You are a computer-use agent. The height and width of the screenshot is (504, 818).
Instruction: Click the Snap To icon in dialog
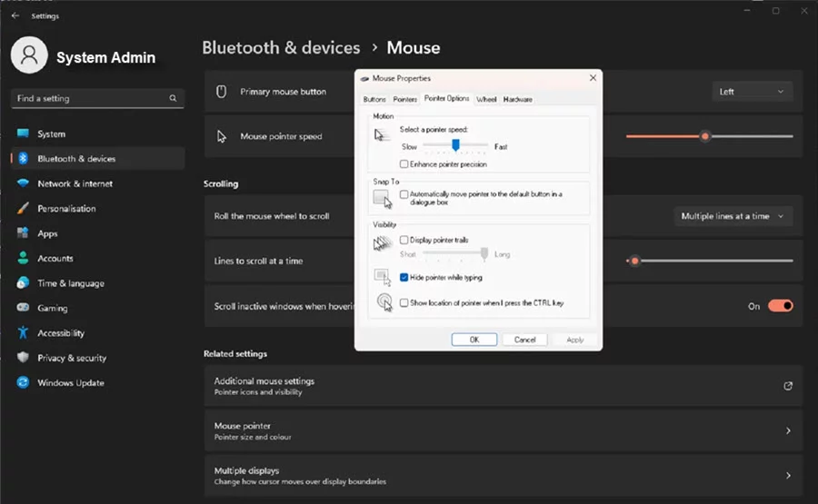point(383,199)
